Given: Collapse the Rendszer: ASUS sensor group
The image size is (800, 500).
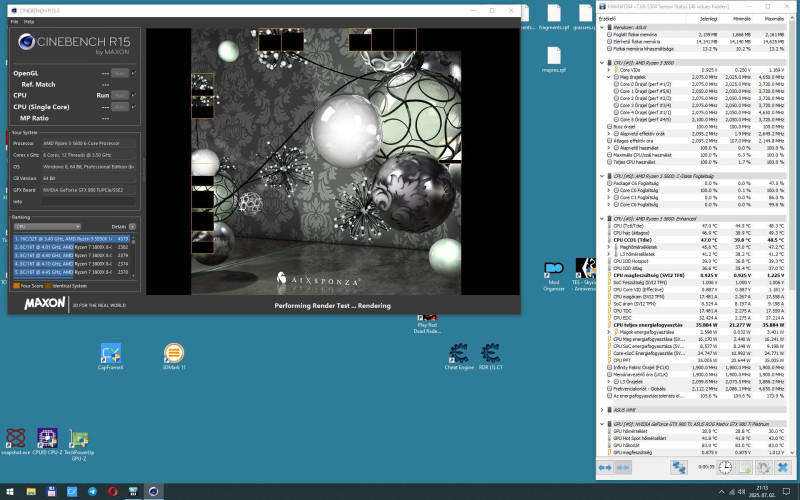Looking at the screenshot, I should tap(602, 27).
